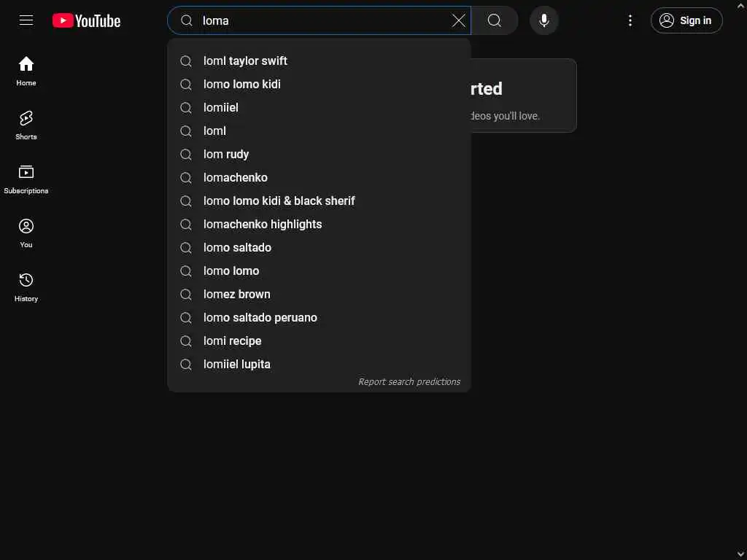Clear the search box with X
Image resolution: width=747 pixels, height=560 pixels.
coord(458,20)
